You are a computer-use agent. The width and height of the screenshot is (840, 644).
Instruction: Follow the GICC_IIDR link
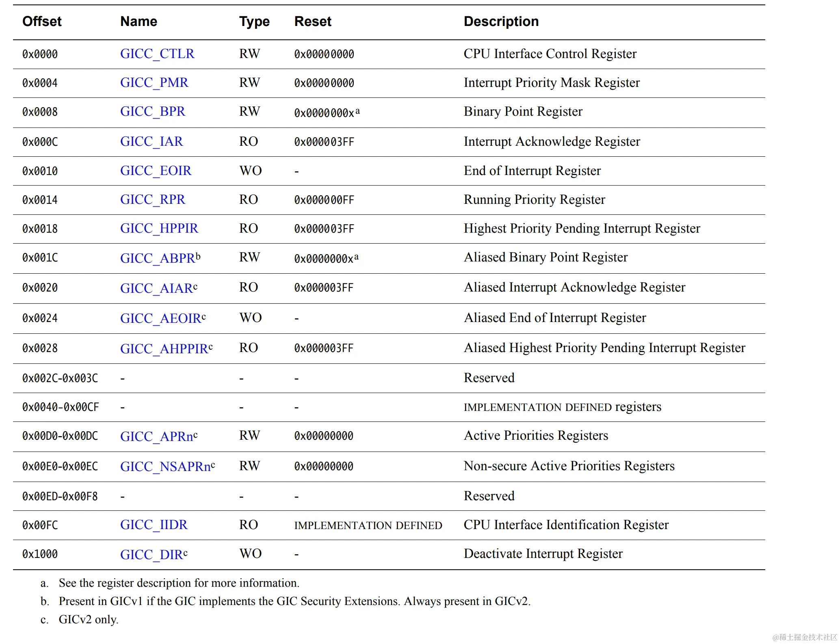click(154, 525)
